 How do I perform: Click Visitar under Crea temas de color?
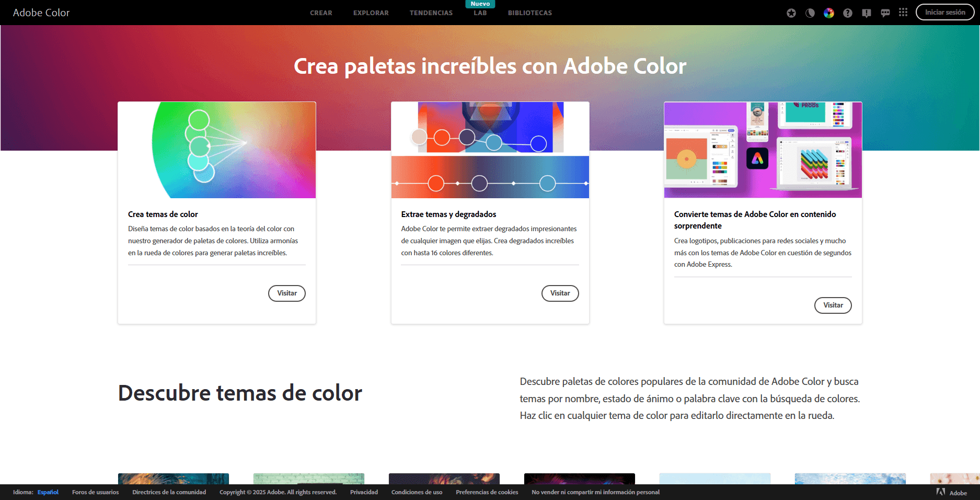[x=287, y=293]
